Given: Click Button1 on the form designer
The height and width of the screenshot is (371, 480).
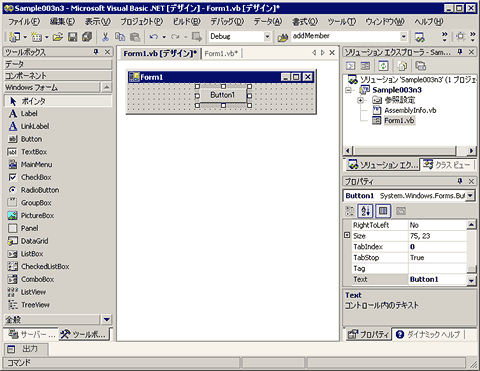Looking at the screenshot, I should [223, 95].
